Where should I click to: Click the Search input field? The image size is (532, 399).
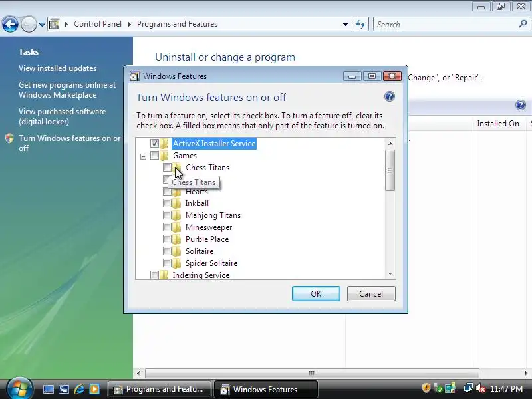(446, 24)
